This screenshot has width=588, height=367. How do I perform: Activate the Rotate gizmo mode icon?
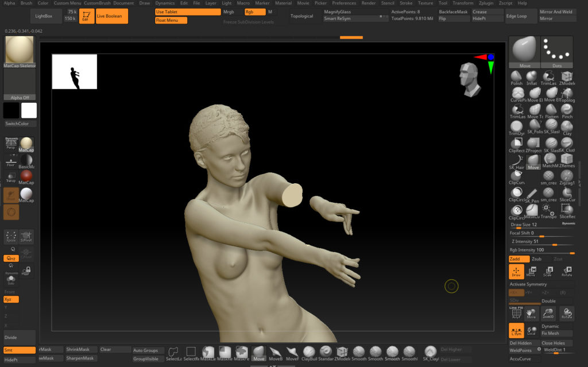pyautogui.click(x=567, y=271)
